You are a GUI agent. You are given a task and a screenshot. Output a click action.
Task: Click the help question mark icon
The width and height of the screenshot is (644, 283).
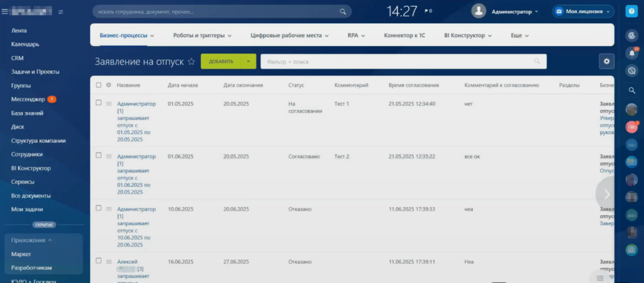631,11
